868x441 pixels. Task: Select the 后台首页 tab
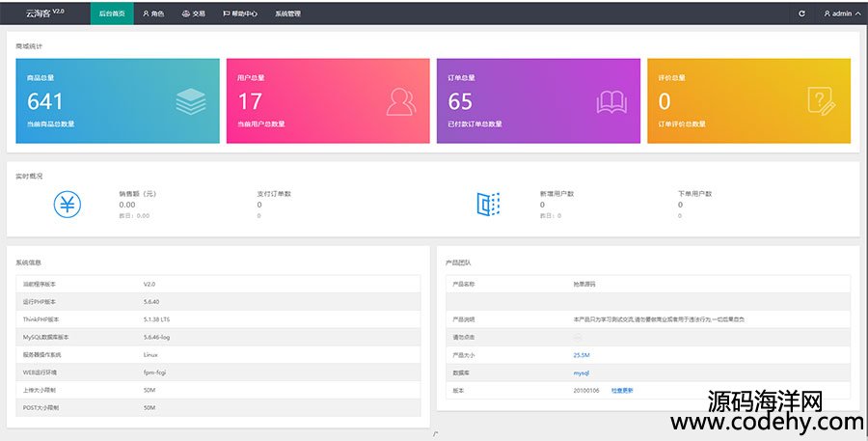(x=112, y=14)
